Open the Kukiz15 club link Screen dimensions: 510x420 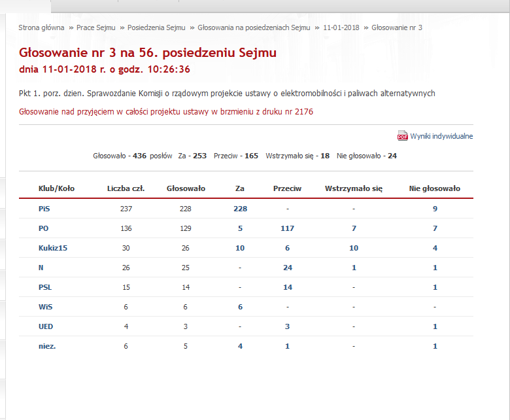tap(52, 248)
